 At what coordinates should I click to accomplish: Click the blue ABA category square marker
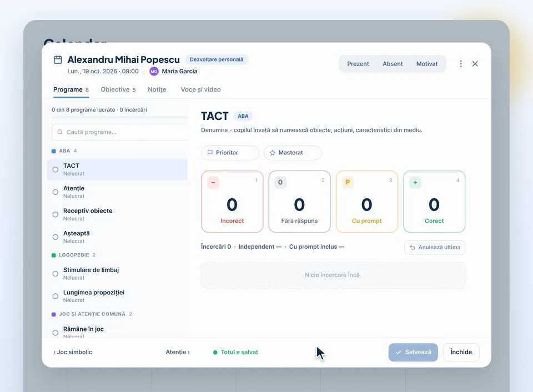[54, 151]
